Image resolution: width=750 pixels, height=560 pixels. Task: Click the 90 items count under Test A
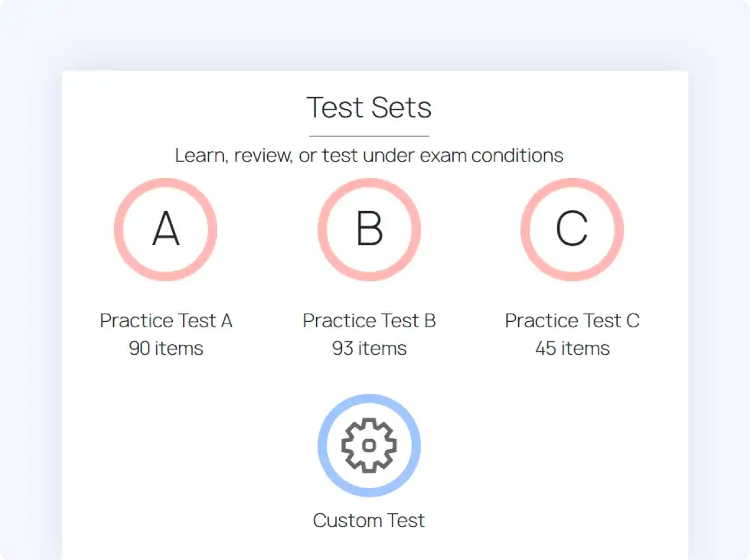coord(166,348)
